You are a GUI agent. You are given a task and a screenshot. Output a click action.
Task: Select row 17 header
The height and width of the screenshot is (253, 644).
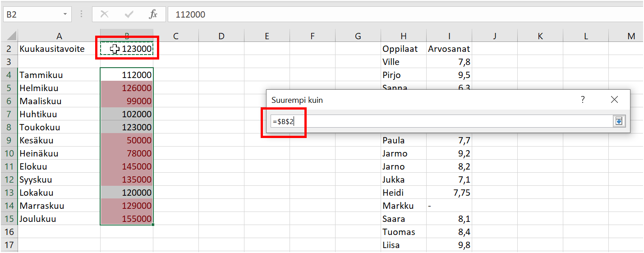(9, 245)
